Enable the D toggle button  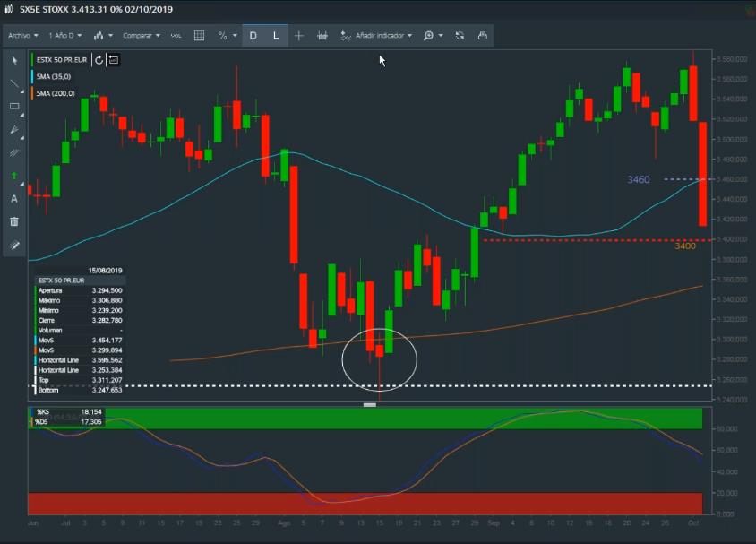pos(253,36)
